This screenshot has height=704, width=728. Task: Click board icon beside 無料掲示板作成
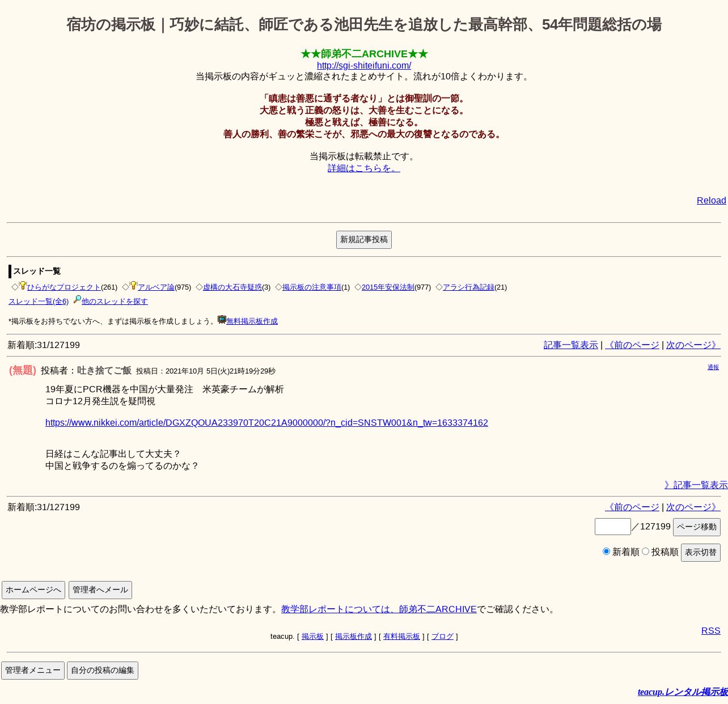point(222,320)
